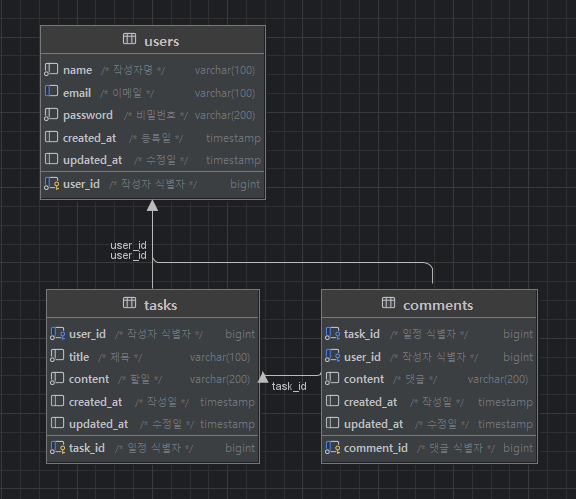Select updated_at label in comments table

374,424
